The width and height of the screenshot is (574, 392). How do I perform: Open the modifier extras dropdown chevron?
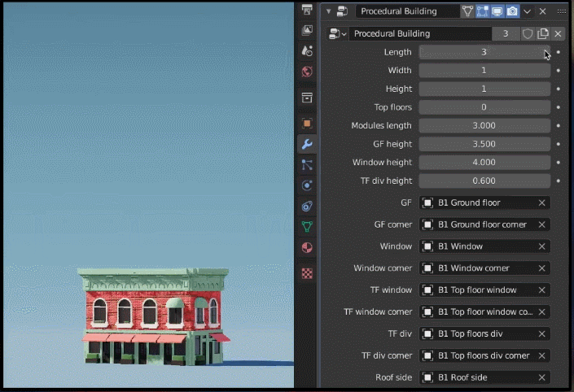[527, 11]
